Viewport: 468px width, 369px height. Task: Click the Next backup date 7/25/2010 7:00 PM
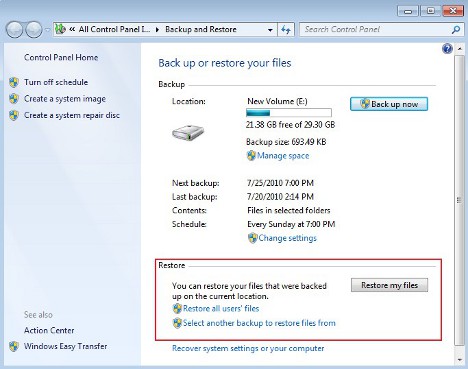(280, 183)
